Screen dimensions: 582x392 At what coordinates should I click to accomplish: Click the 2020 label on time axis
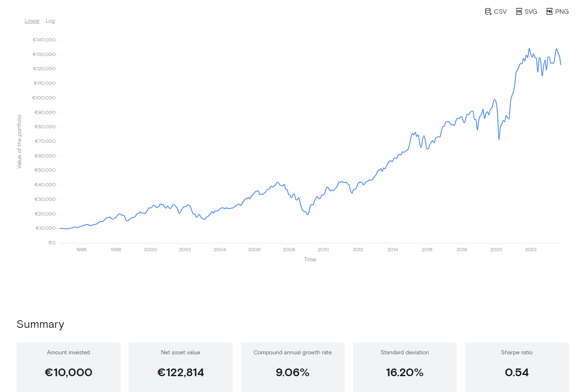[x=496, y=250]
